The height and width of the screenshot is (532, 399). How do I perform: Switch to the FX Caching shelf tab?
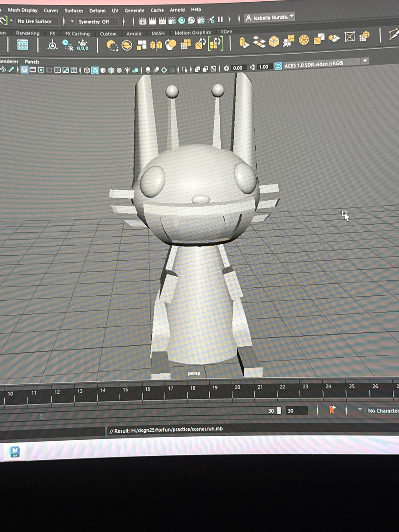click(77, 34)
